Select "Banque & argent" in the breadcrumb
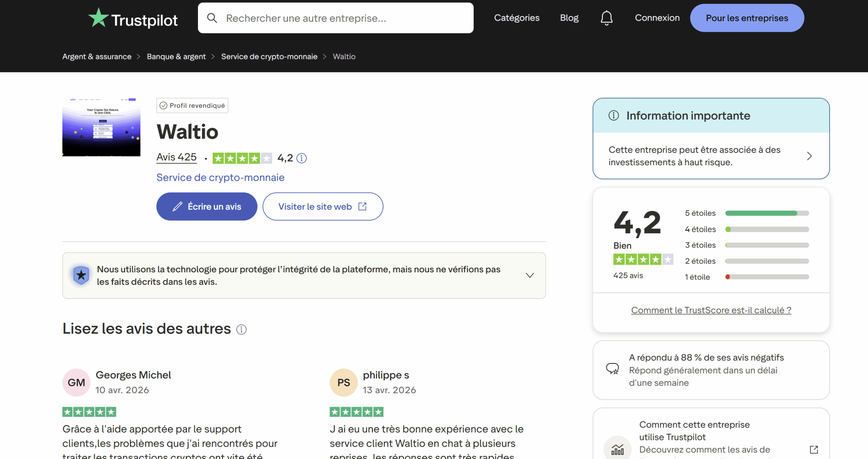Image resolution: width=868 pixels, height=459 pixels. (x=176, y=56)
